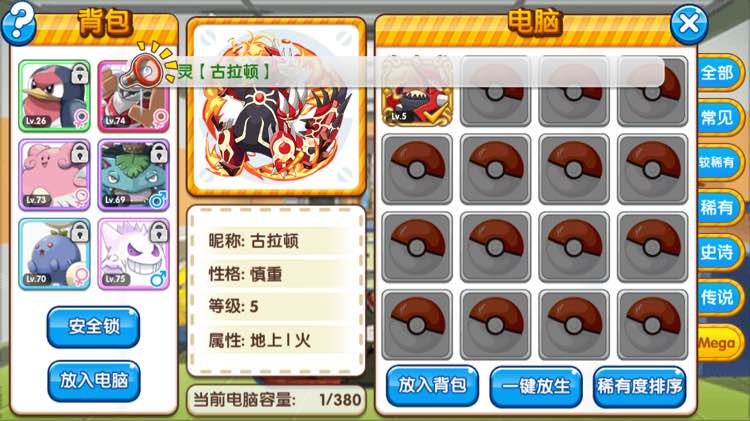
Task: Select the blue Lv.70 pet
Action: [x=55, y=254]
